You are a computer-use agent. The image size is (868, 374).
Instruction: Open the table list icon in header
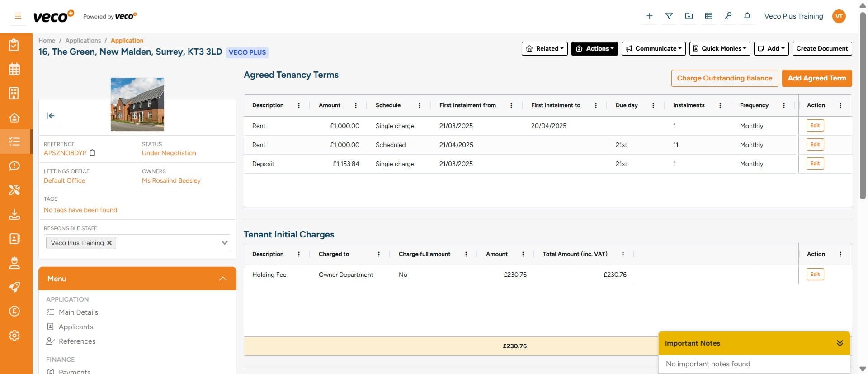(709, 16)
